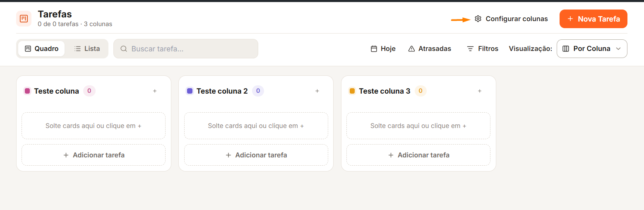This screenshot has height=210, width=644.
Task: Open the Filtros panel
Action: point(483,49)
